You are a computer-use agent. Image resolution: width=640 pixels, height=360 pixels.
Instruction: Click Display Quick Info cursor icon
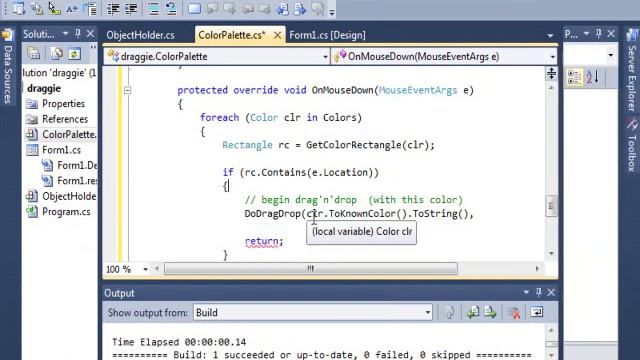pyautogui.click(x=54, y=9)
